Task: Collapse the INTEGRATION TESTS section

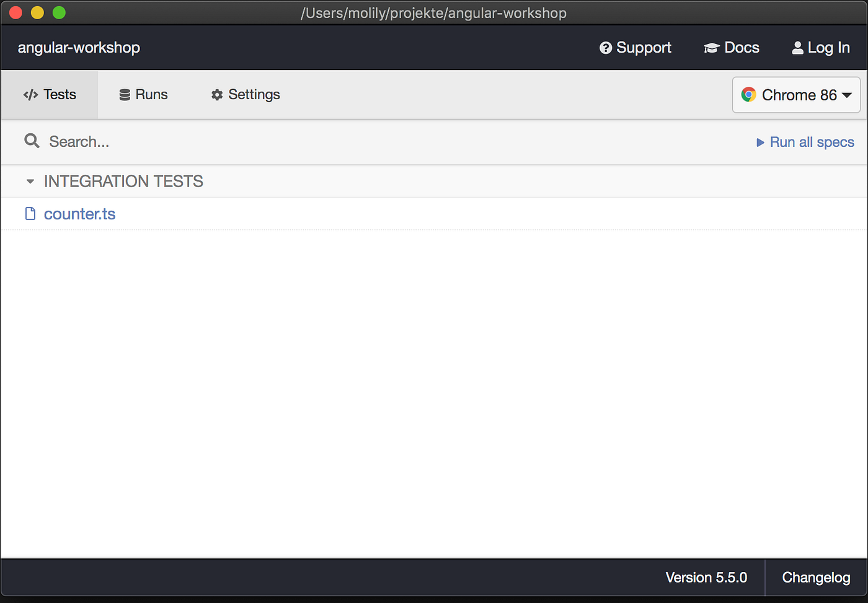Action: [30, 181]
